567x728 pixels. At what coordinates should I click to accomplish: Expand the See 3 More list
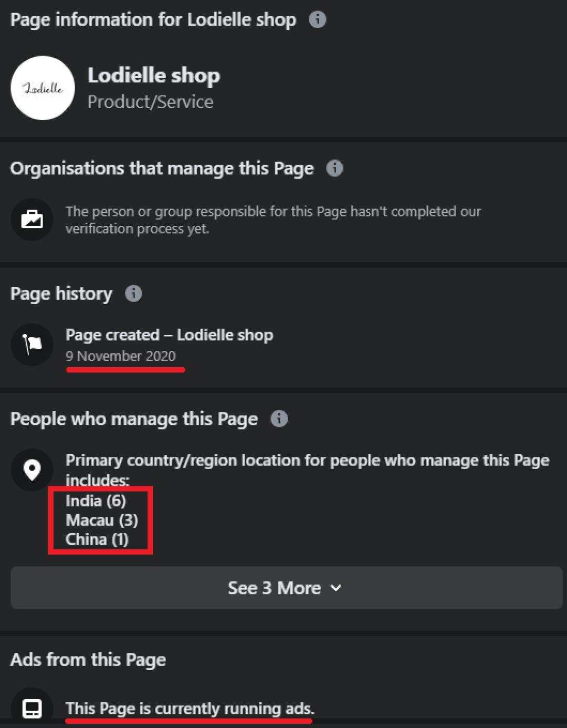tap(273, 588)
